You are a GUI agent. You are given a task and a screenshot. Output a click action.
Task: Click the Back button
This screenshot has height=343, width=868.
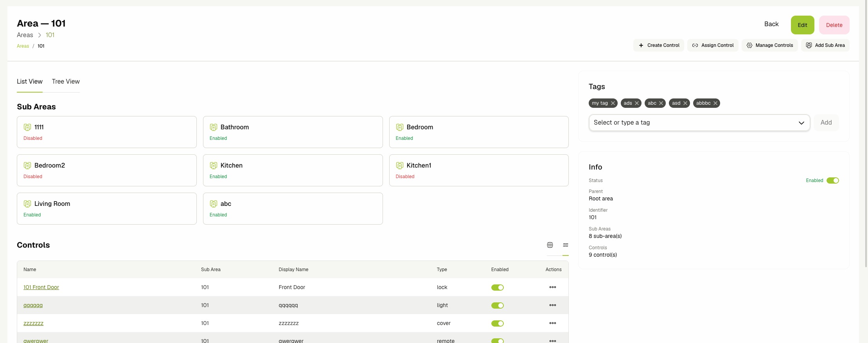[x=771, y=24]
